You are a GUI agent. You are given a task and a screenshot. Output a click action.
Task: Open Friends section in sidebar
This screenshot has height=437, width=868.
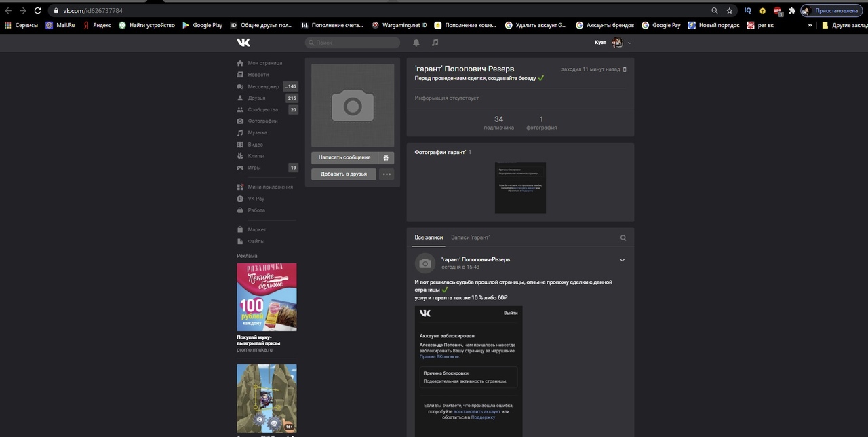256,98
